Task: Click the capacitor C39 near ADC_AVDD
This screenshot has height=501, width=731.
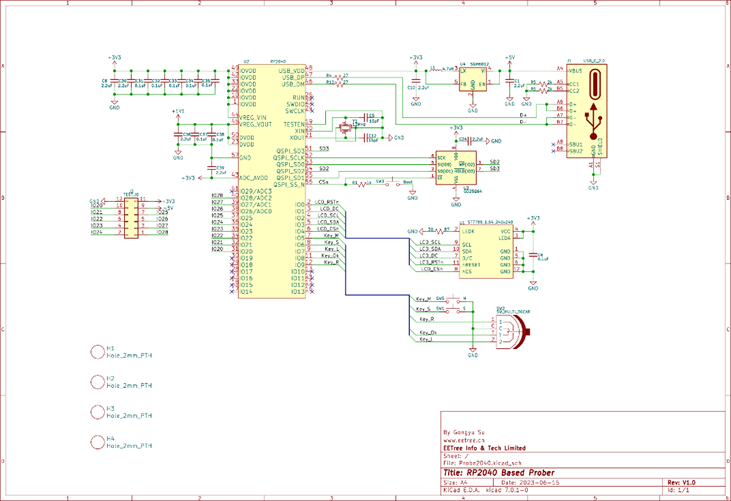Action: 212,168
